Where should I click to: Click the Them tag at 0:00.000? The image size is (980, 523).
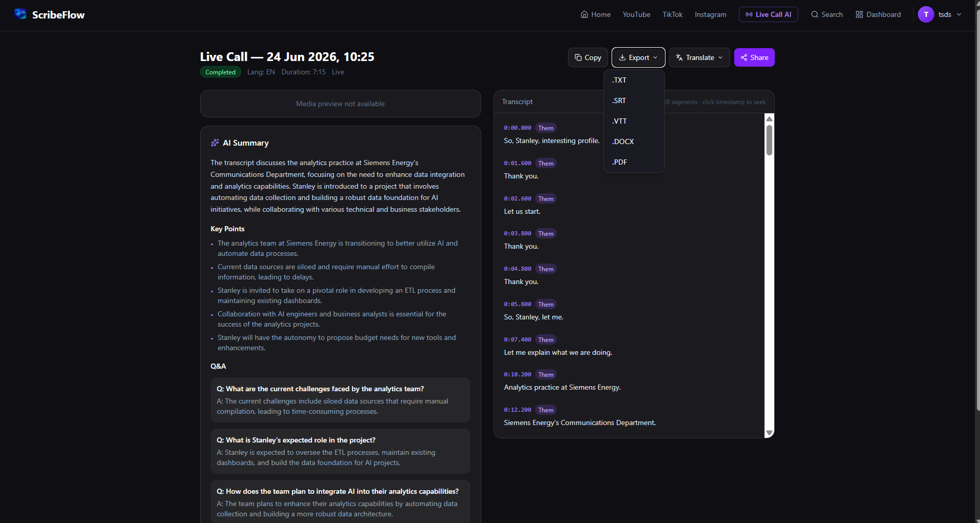pyautogui.click(x=546, y=128)
